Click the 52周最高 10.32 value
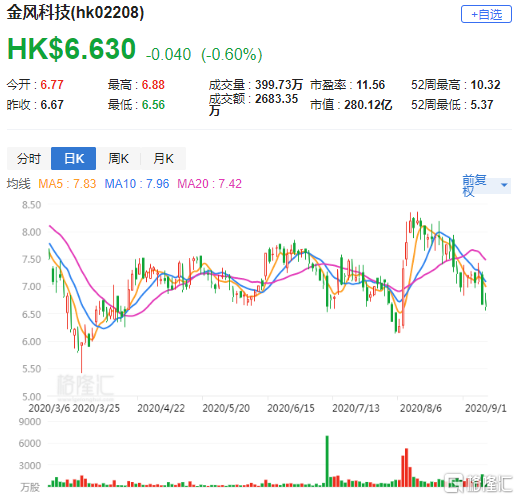 [x=485, y=85]
